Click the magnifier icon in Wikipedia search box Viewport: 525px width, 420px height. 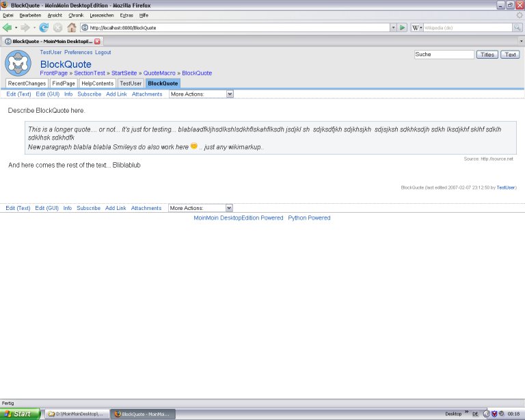[x=517, y=27]
